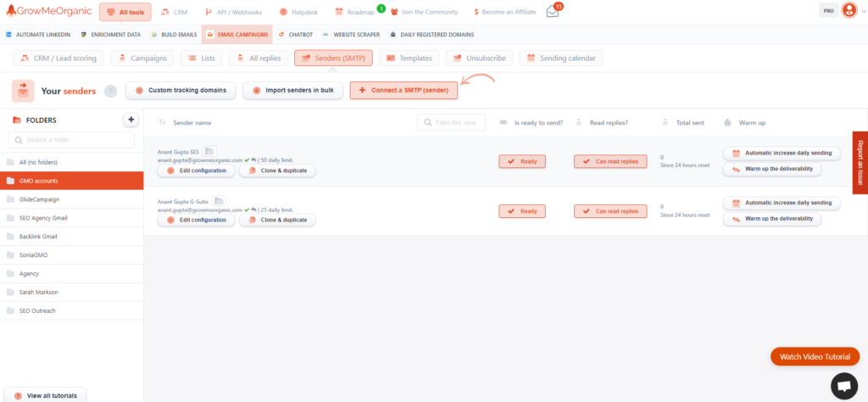Screen dimensions: 868x402
Task: Click the Search a folder field
Action: pos(71,140)
